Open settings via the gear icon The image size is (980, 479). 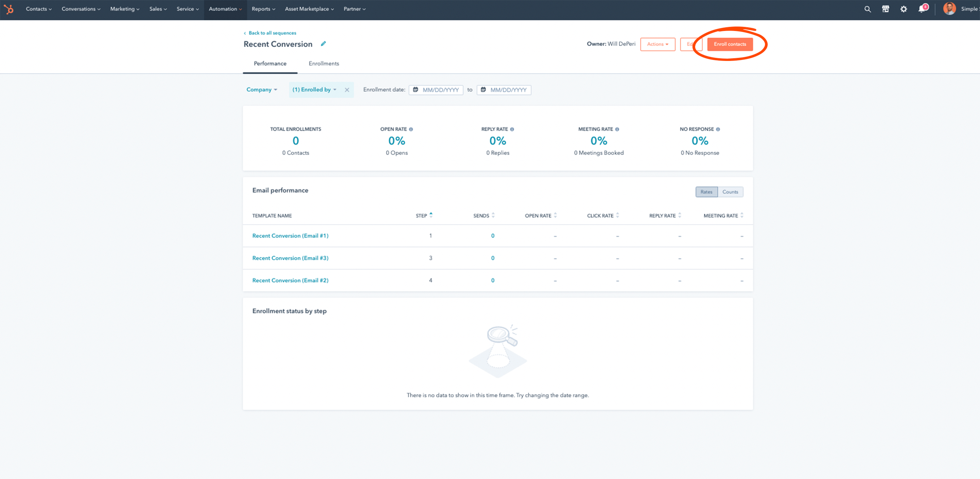904,9
